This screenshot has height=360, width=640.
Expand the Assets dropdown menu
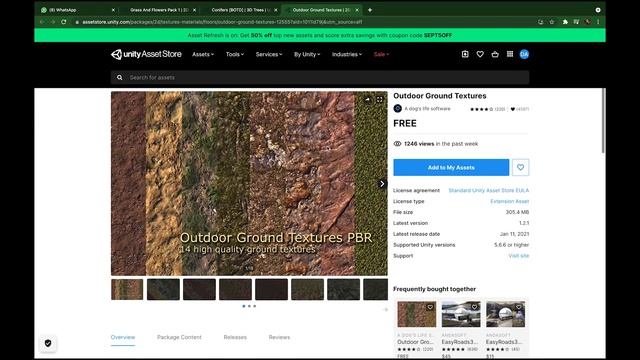(x=203, y=54)
